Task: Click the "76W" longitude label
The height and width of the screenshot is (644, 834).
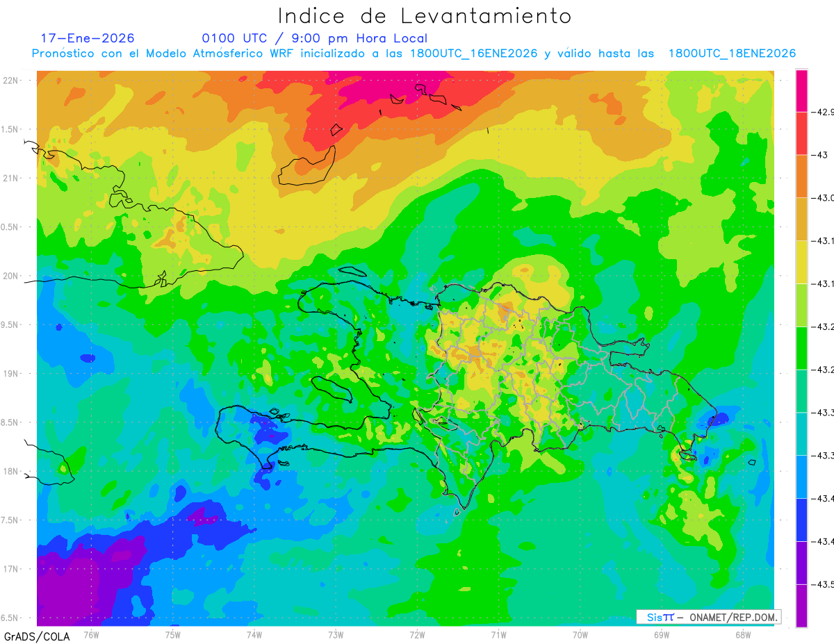Action: [x=91, y=635]
